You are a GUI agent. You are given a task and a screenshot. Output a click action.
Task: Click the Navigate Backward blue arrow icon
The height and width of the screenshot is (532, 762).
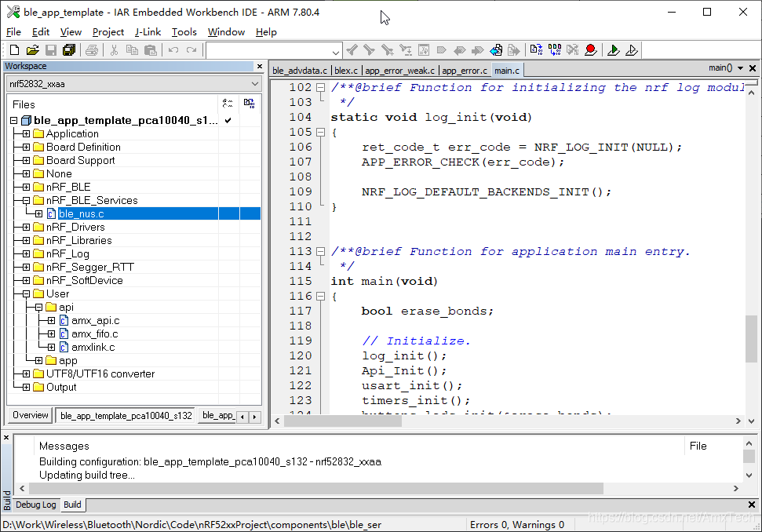tap(496, 50)
